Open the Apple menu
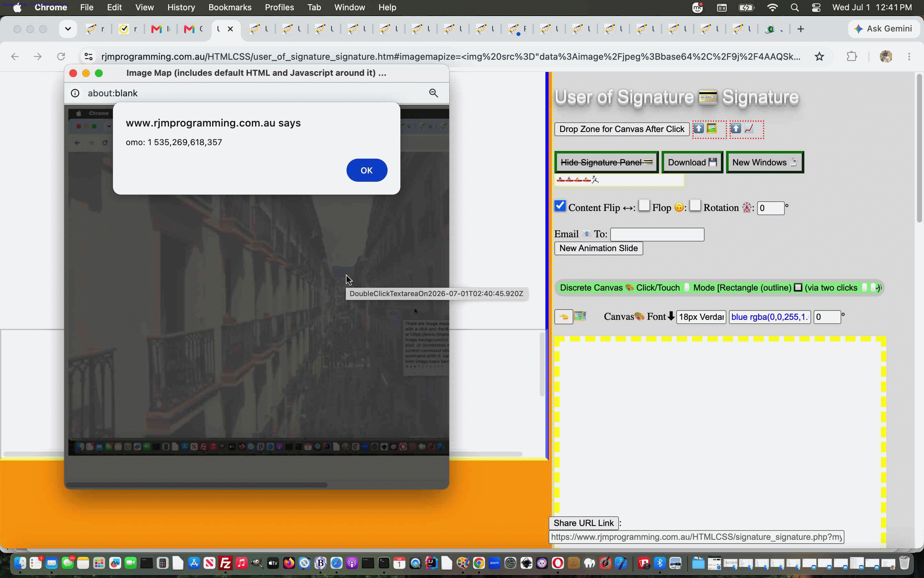 tap(17, 7)
